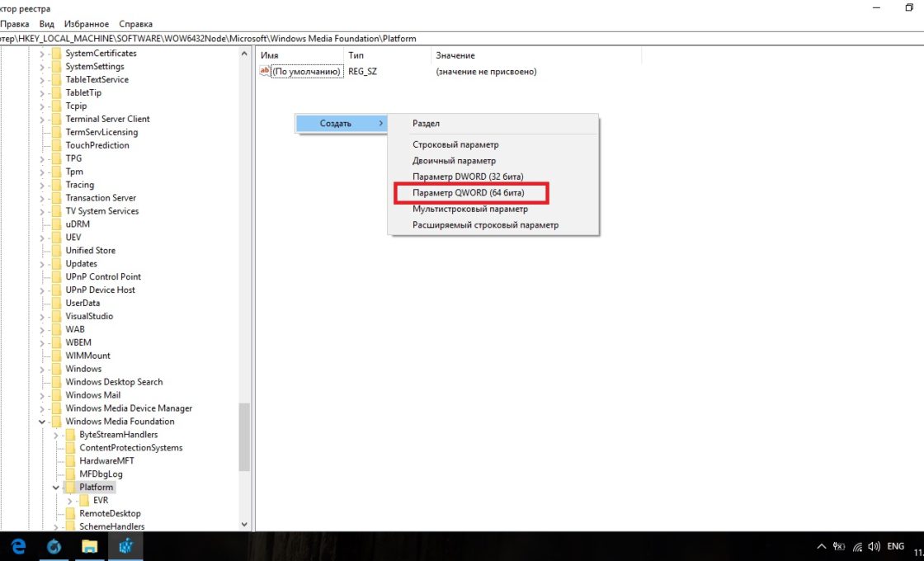Click the tree pane scroll up arrow
924x561 pixels.
[x=244, y=54]
